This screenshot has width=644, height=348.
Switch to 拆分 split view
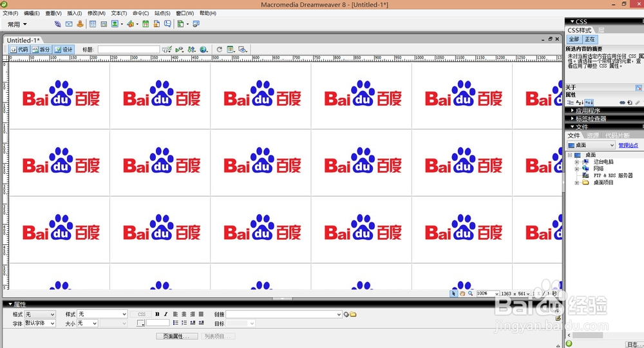41,50
